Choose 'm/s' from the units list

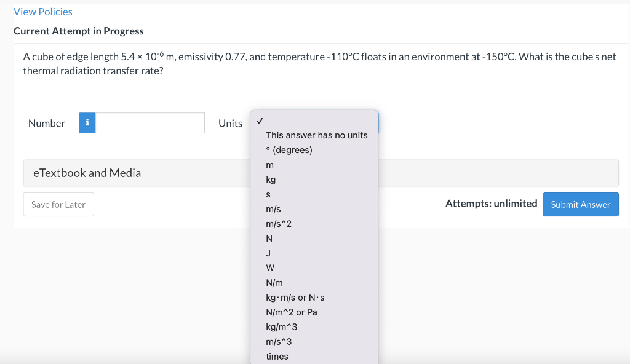pos(273,209)
